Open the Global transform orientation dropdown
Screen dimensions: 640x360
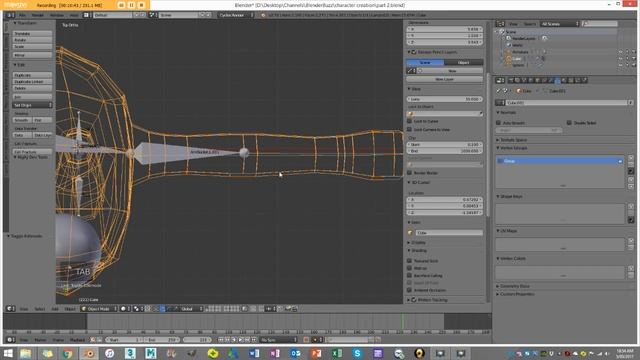[x=190, y=309]
